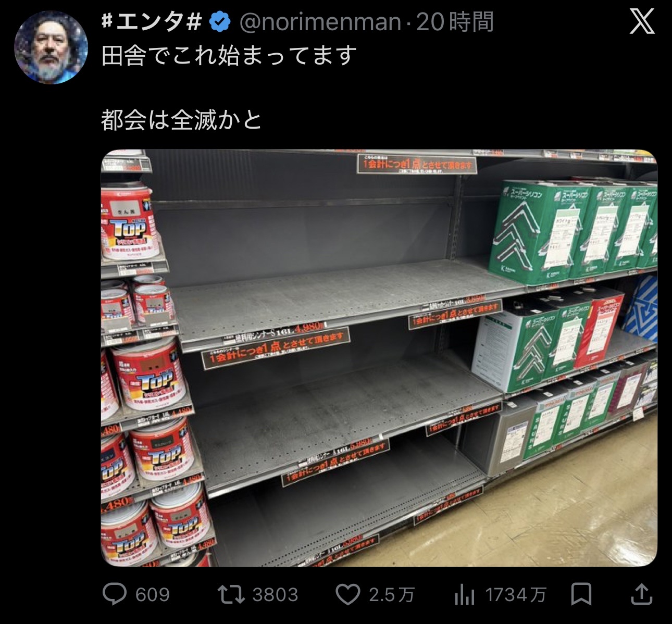The image size is (672, 624).
Task: Share the tweet via upload arrow icon
Action: [642, 594]
